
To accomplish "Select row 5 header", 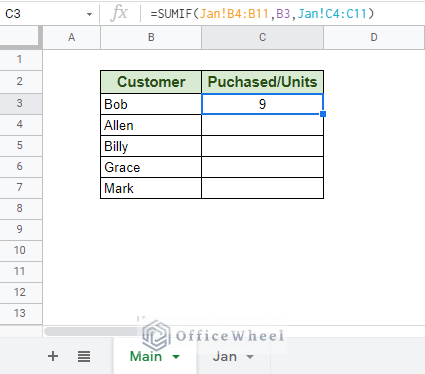I will pyautogui.click(x=20, y=145).
